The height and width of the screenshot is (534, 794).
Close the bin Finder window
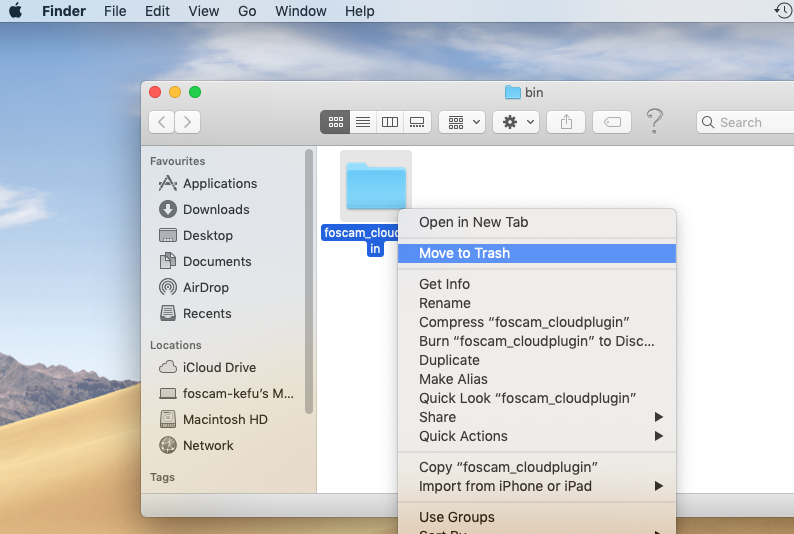pyautogui.click(x=155, y=92)
